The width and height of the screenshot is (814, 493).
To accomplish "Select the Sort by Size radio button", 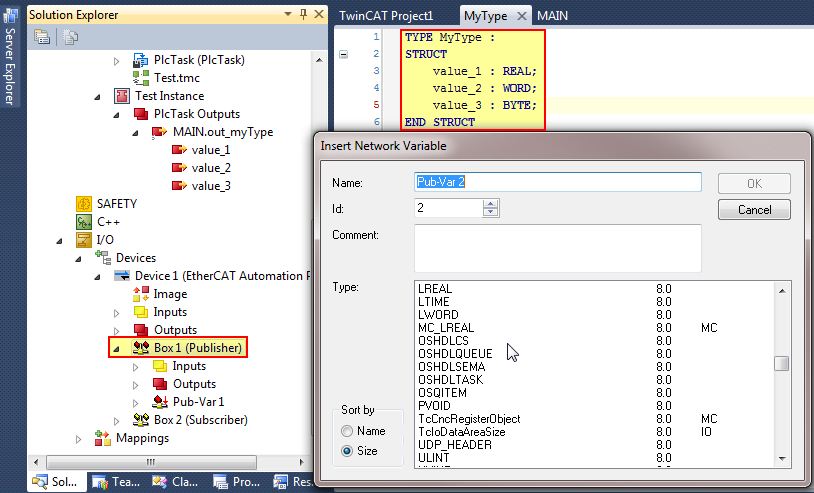I will pos(346,450).
